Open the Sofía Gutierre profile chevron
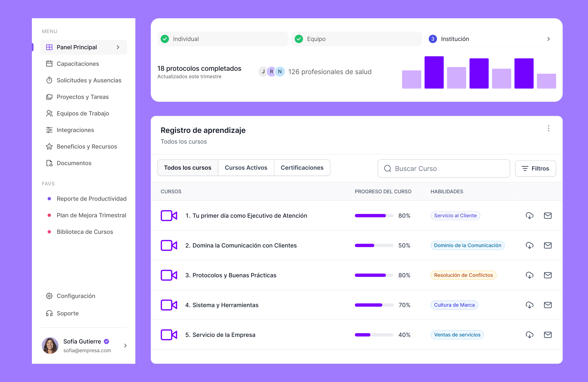 [125, 345]
